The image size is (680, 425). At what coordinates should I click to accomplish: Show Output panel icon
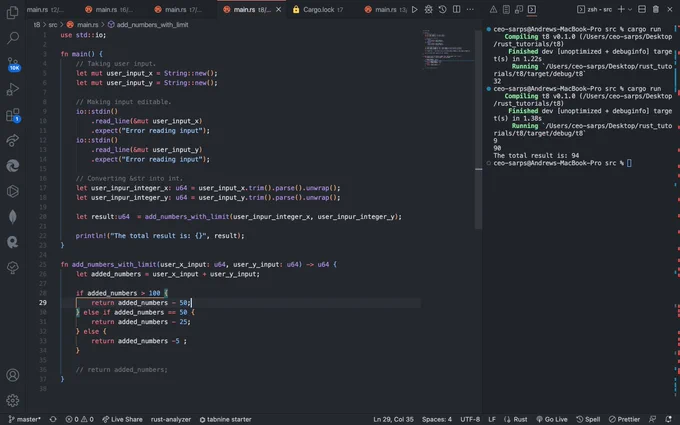[x=506, y=9]
